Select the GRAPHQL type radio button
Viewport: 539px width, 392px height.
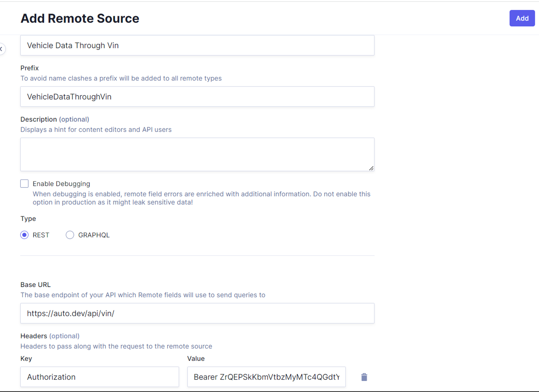click(70, 235)
